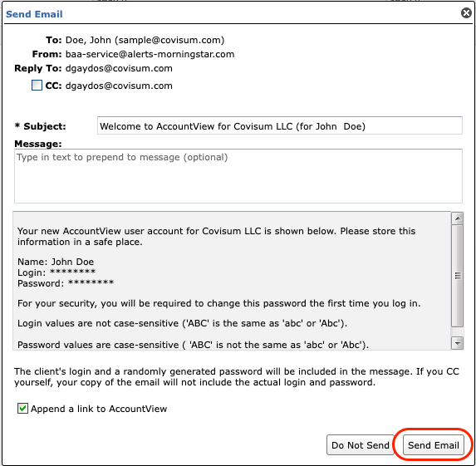Click the preview scrollbar down arrow
476x466 pixels.
[x=458, y=343]
